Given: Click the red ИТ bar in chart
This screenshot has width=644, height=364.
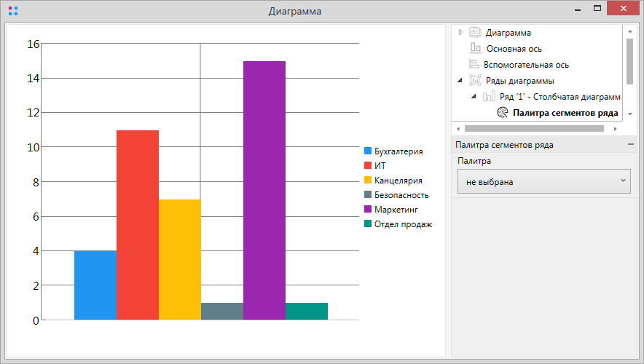Looking at the screenshot, I should [x=138, y=224].
